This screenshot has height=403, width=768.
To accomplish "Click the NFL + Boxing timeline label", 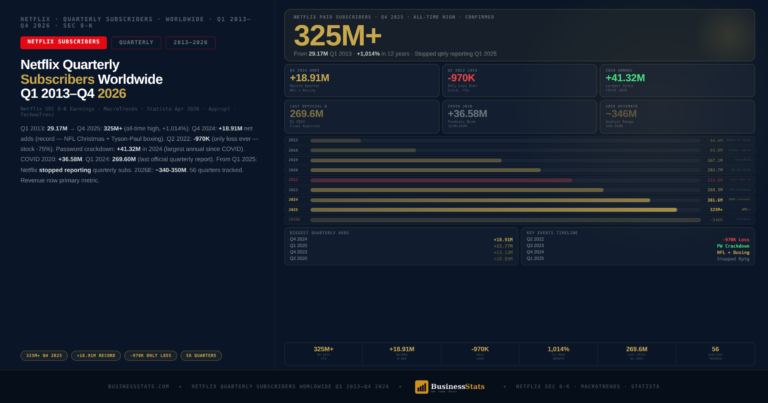I will click(x=733, y=253).
